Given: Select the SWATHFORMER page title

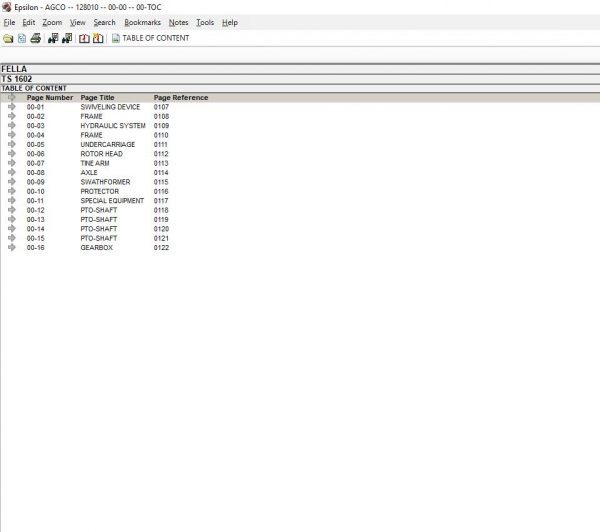Looking at the screenshot, I should [105, 182].
